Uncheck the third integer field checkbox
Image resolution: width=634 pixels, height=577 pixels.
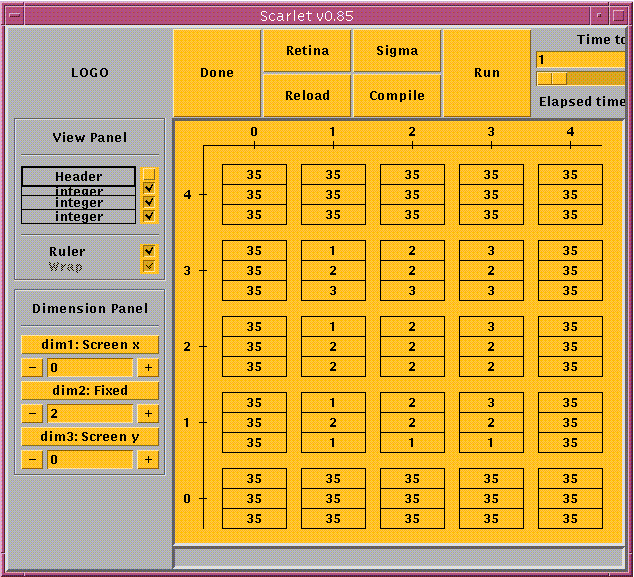pos(149,216)
